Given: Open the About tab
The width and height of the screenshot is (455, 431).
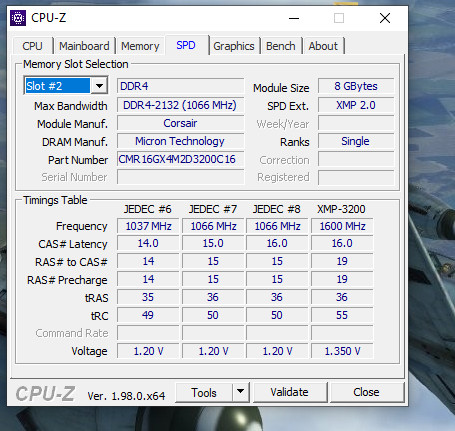Looking at the screenshot, I should click(323, 46).
